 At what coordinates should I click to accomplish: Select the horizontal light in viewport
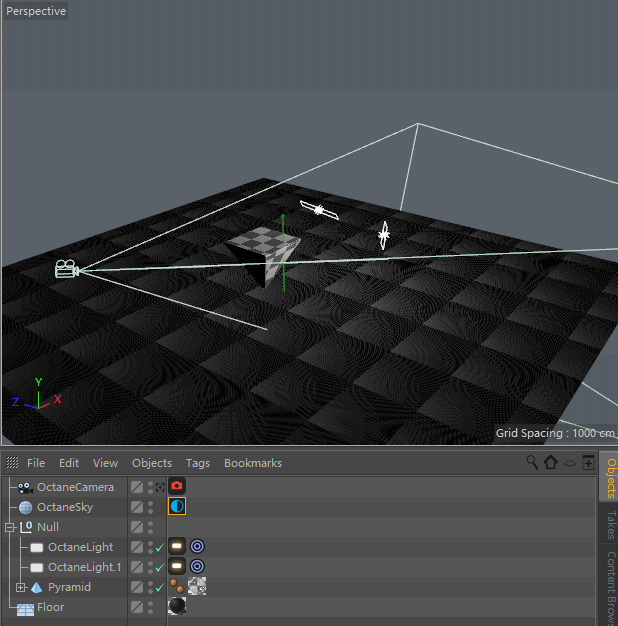click(319, 210)
